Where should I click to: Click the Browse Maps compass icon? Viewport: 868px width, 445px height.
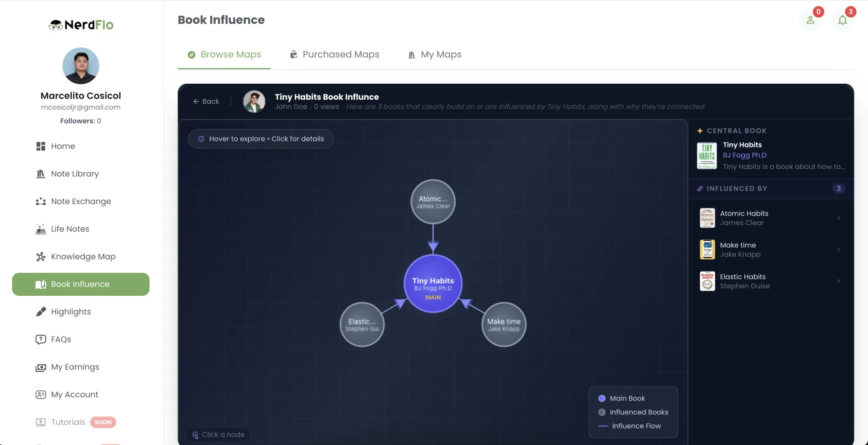click(x=191, y=55)
